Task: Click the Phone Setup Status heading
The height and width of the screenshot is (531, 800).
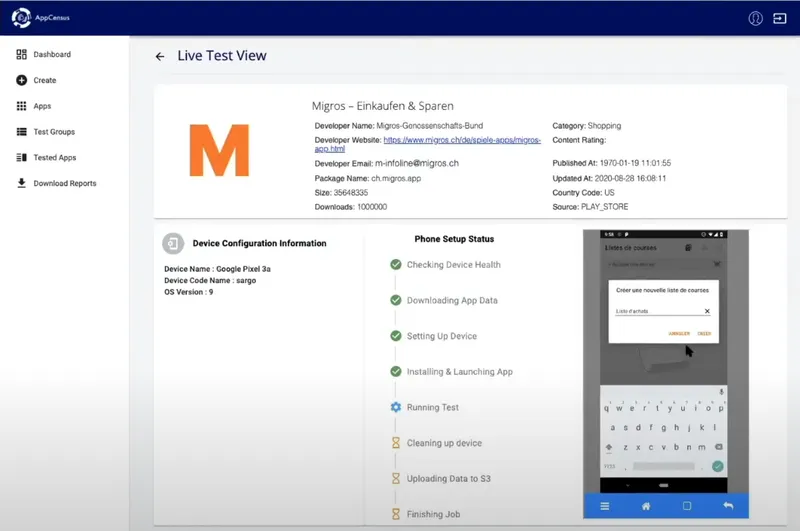Action: click(x=454, y=239)
